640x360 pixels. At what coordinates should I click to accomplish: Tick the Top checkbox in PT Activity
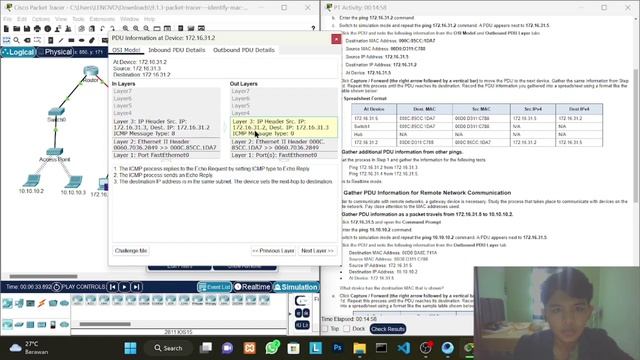[x=325, y=329]
